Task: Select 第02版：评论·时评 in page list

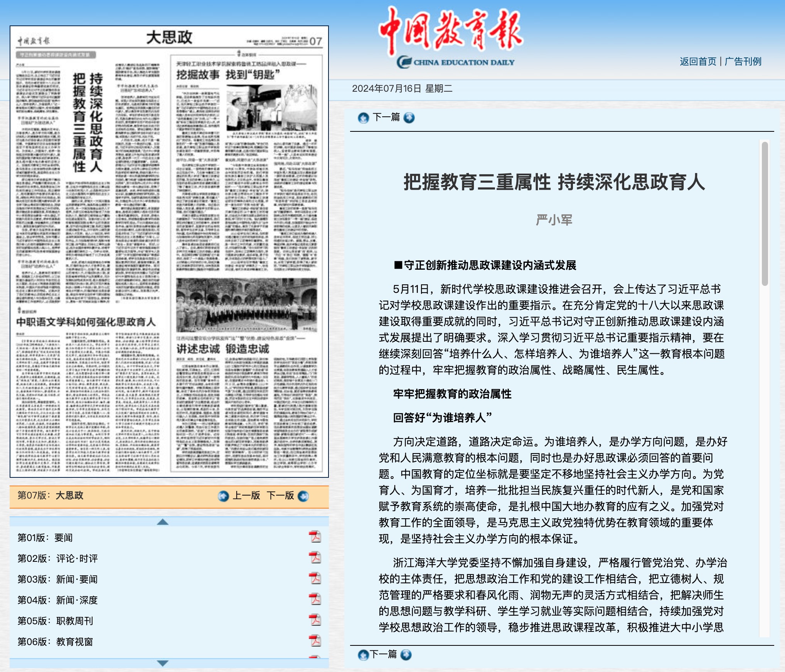Action: [58, 558]
